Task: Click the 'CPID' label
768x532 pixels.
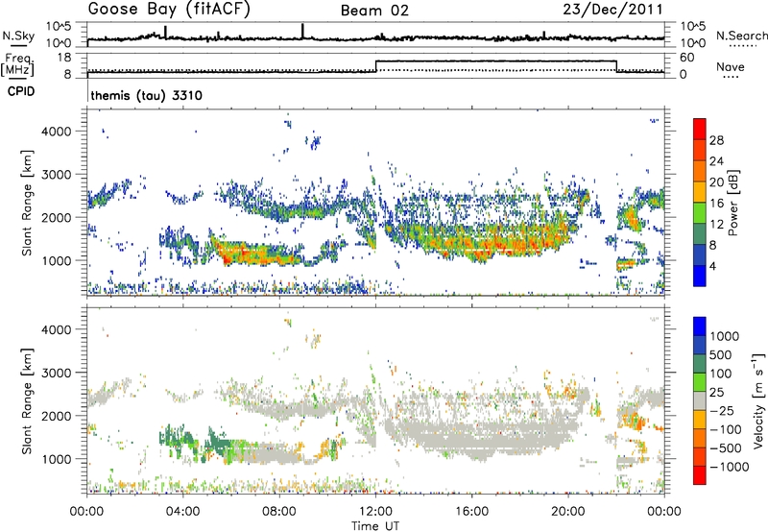Action: click(21, 91)
